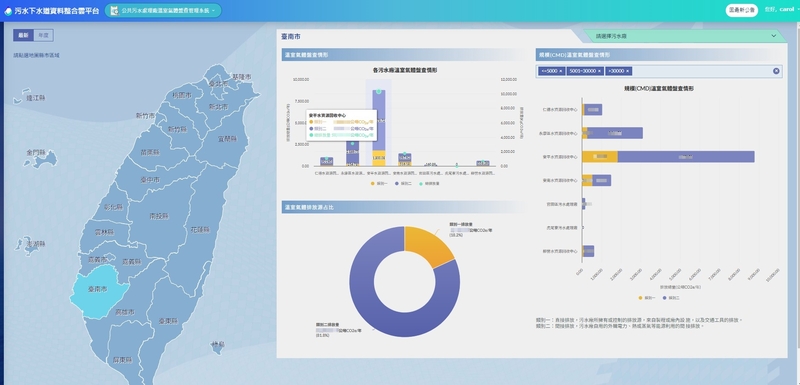Image resolution: width=800 pixels, height=385 pixels.
Task: Switch to the 最新 view tab
Action: click(23, 35)
